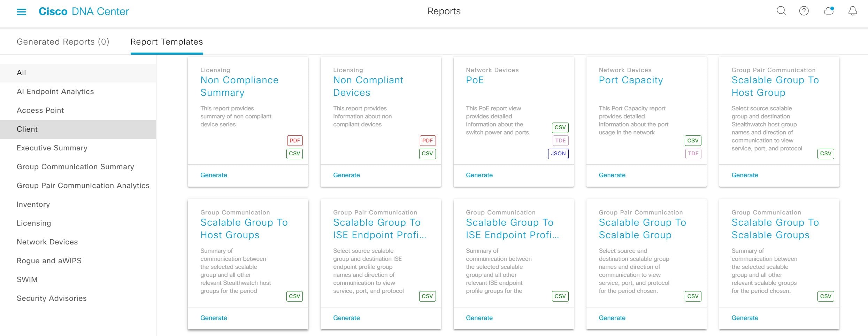Filter templates by Client category
The width and height of the screenshot is (868, 336).
[x=27, y=129]
